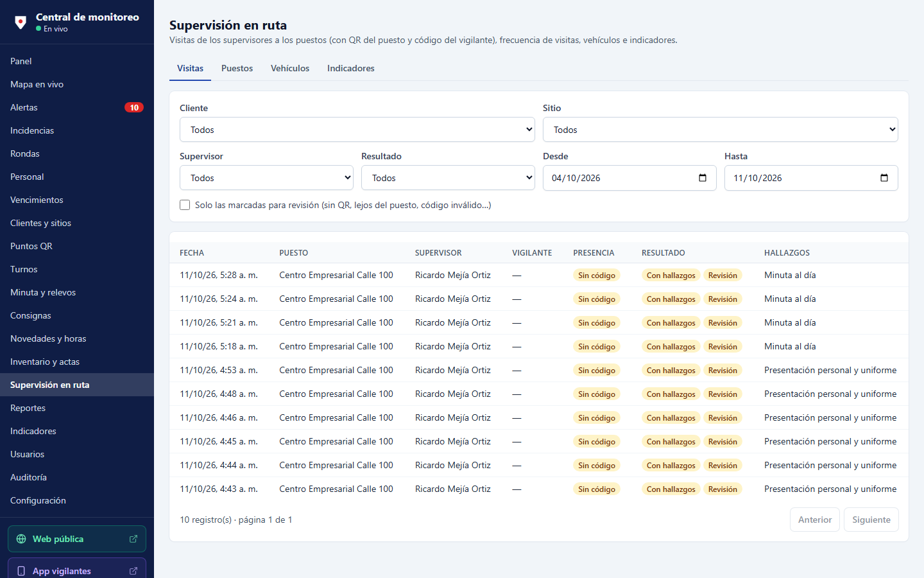This screenshot has width=924, height=578.
Task: Select the Visitas tab
Action: [190, 68]
